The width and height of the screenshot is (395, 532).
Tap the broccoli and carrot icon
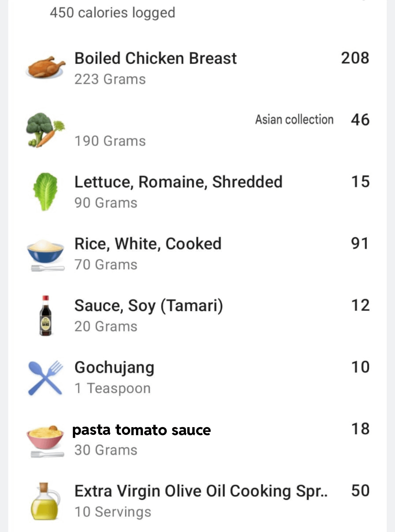tap(45, 130)
